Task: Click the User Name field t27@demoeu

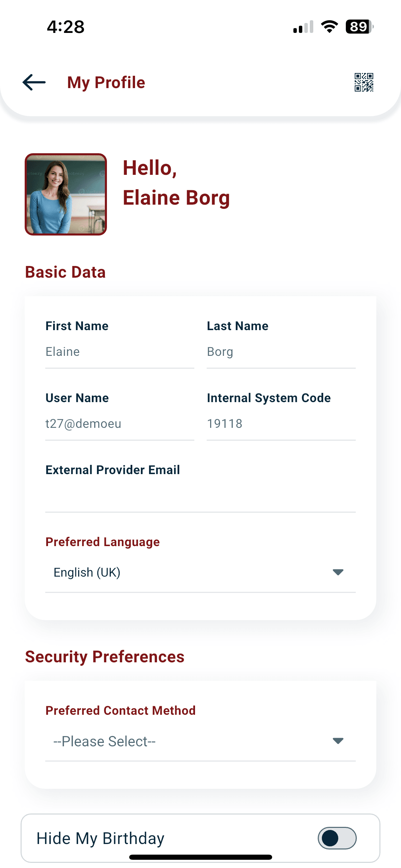Action: tap(120, 424)
